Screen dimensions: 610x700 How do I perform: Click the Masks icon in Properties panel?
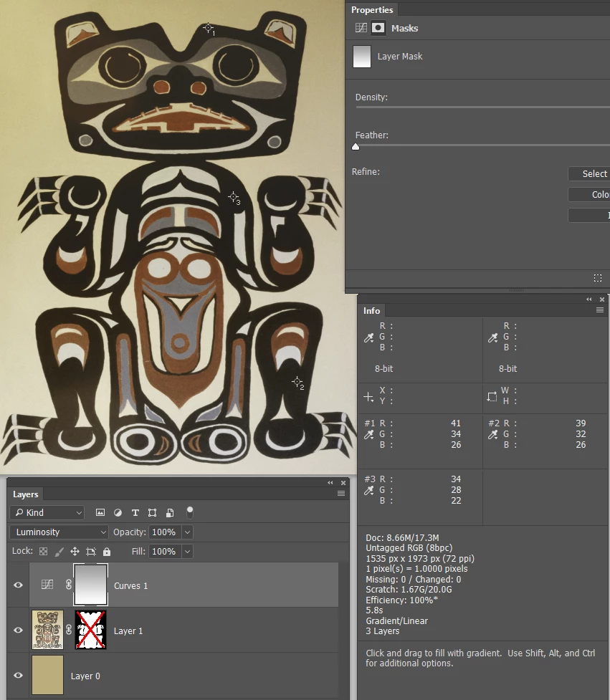378,28
